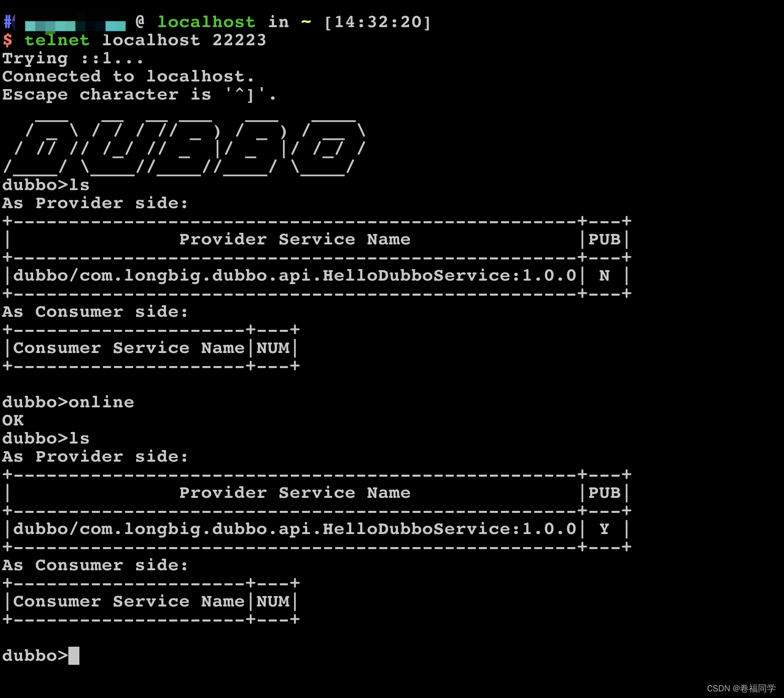Click the red '$' prompt symbol
This screenshot has height=698, width=784.
(8, 40)
